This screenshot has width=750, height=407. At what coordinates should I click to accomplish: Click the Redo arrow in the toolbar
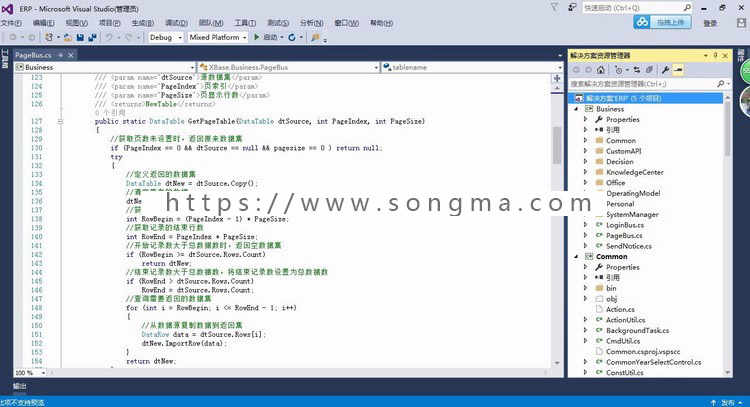(x=129, y=37)
